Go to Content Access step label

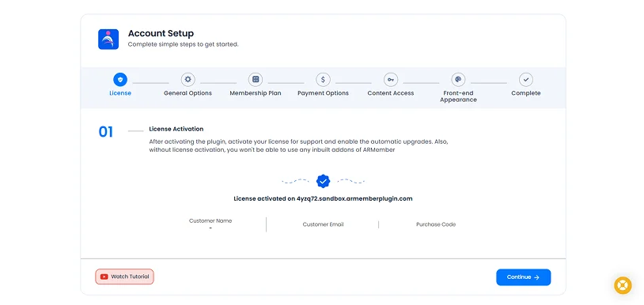[391, 93]
